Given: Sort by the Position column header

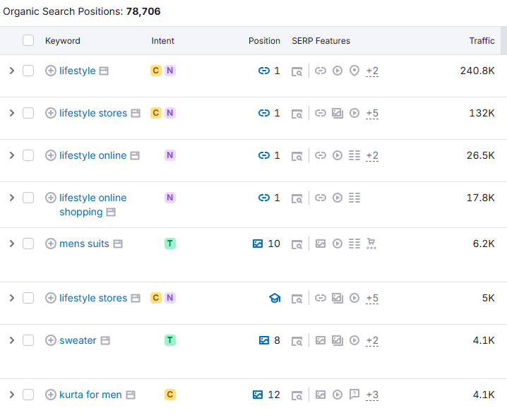Looking at the screenshot, I should [x=264, y=41].
